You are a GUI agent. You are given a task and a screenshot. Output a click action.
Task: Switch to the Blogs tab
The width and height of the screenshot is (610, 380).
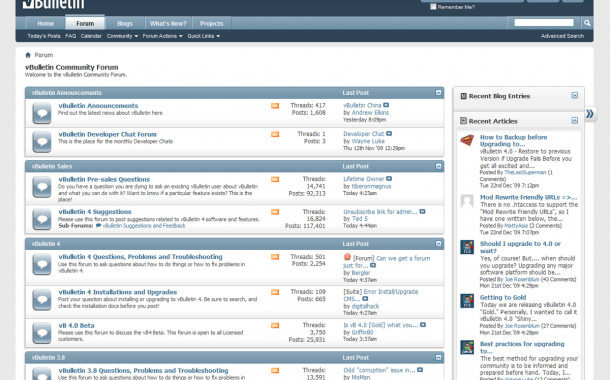pyautogui.click(x=125, y=24)
